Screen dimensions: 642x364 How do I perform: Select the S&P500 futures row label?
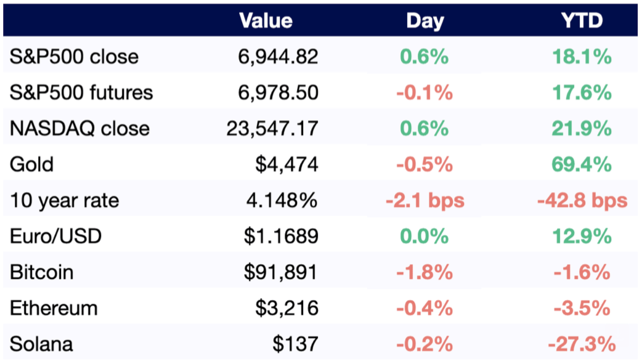coord(81,93)
